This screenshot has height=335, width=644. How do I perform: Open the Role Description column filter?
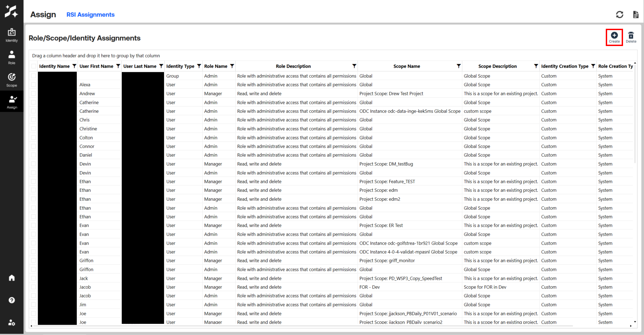(x=354, y=66)
